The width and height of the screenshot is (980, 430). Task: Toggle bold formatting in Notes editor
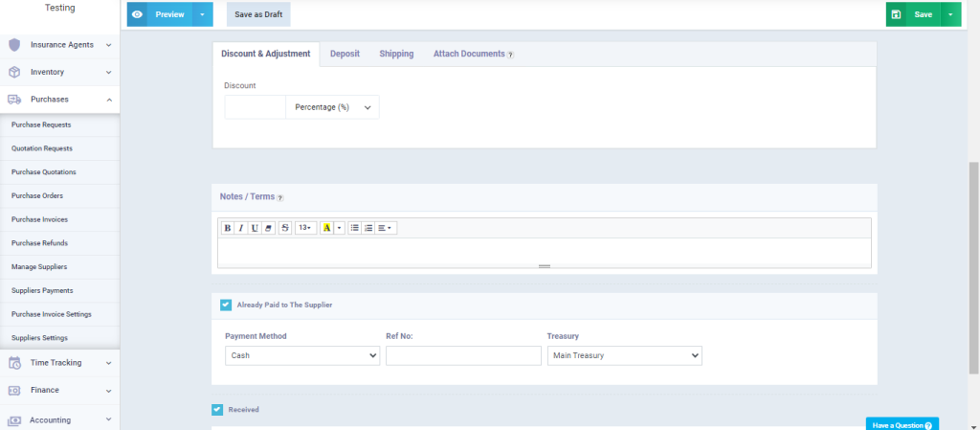228,228
